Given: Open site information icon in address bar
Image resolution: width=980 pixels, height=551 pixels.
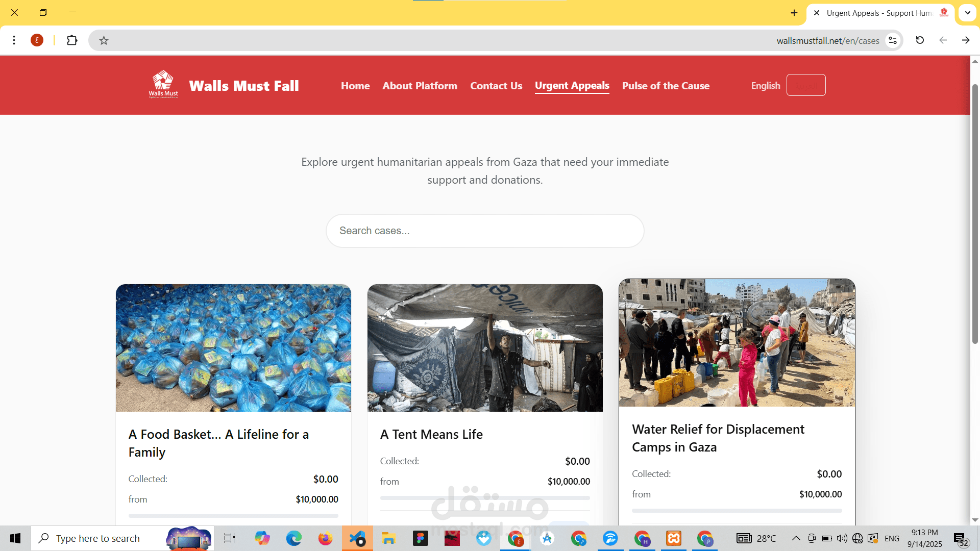Looking at the screenshot, I should click(893, 40).
